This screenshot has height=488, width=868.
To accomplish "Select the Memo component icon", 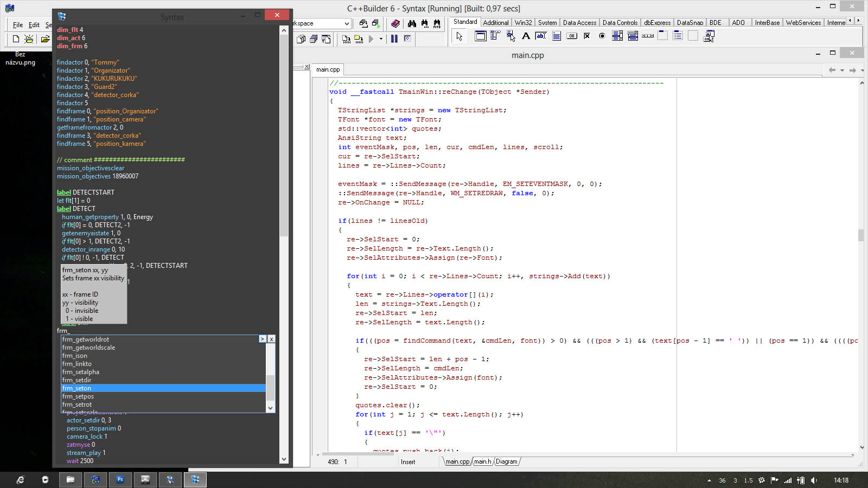I will pyautogui.click(x=556, y=36).
